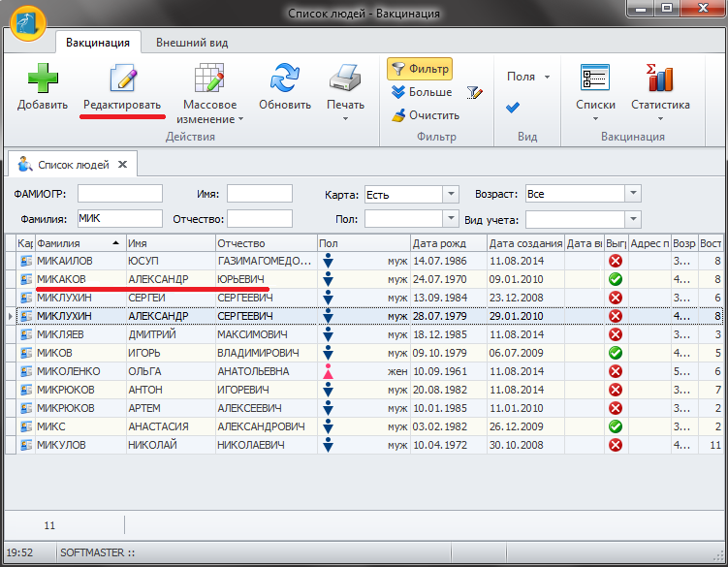Toggle the Фильтр button in ribbon
Screen dimensions: 728x567
pyautogui.click(x=420, y=69)
